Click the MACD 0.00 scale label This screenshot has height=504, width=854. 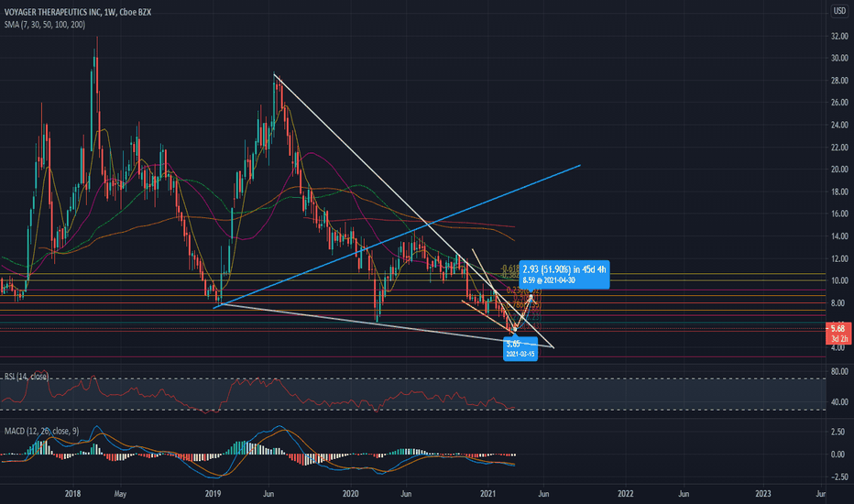coord(838,455)
